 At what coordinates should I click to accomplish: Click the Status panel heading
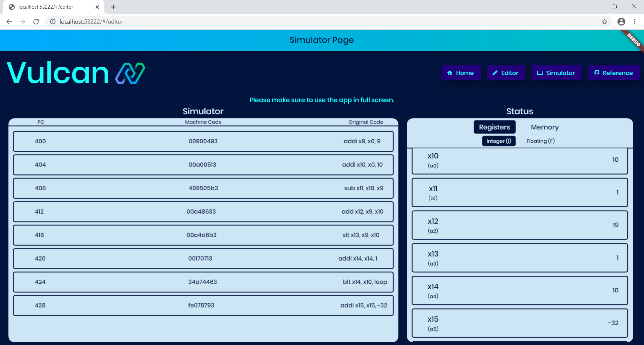point(520,112)
